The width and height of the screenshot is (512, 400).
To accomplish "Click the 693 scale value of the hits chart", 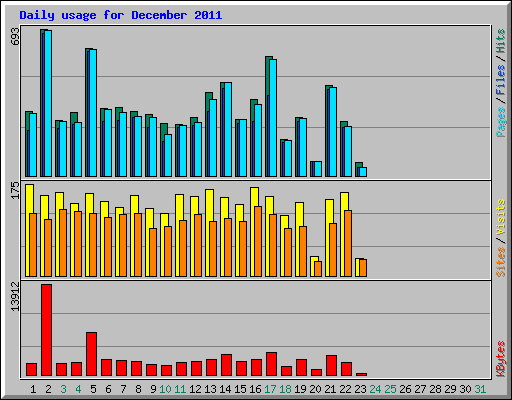I will (x=15, y=36).
